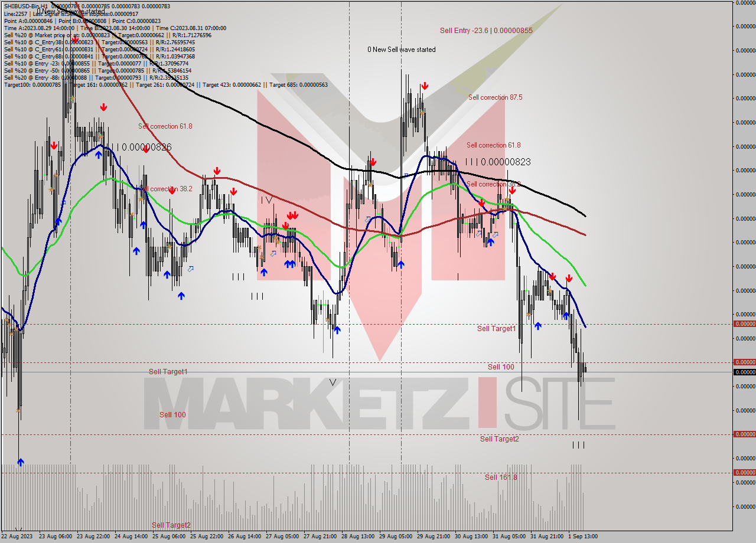
Task: Click the 1 Sep 13:00 time axis label
Action: (x=584, y=537)
